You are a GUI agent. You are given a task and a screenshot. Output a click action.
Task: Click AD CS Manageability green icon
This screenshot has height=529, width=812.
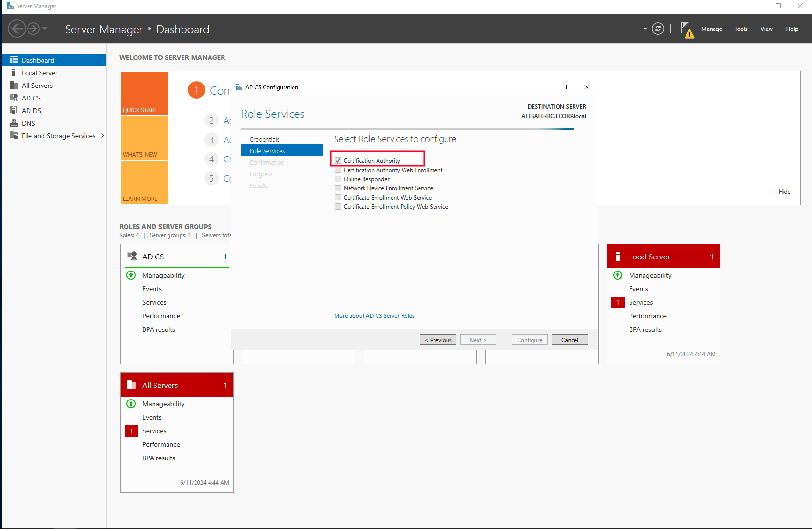(x=131, y=275)
